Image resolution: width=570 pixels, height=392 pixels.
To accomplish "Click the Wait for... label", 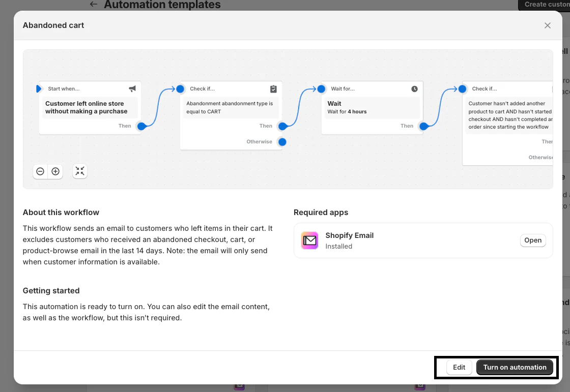I will click(343, 88).
